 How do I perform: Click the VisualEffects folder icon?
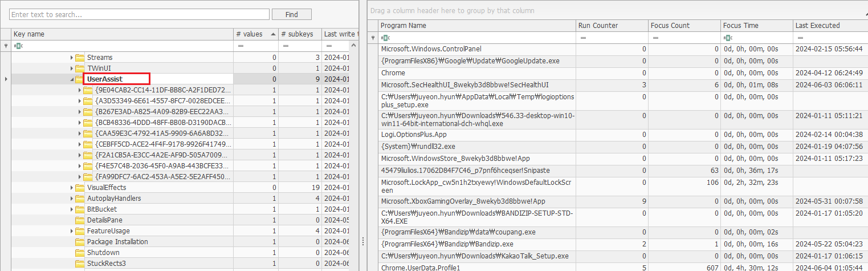click(x=80, y=187)
